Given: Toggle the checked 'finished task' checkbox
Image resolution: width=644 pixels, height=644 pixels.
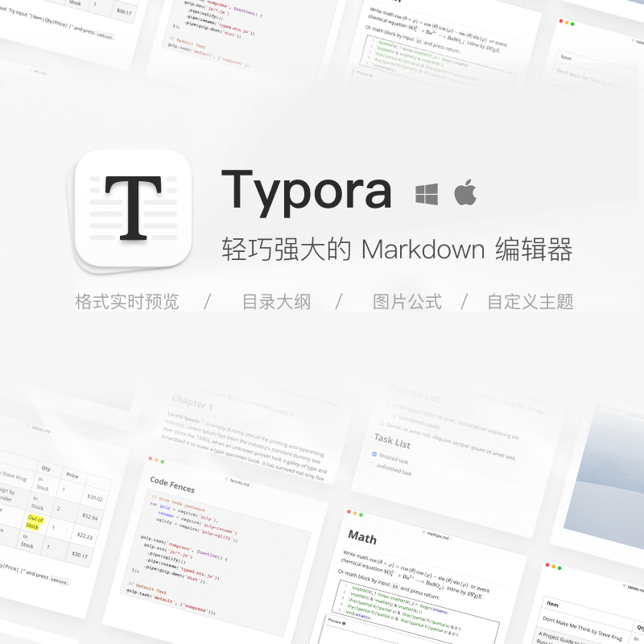Looking at the screenshot, I should tap(374, 455).
